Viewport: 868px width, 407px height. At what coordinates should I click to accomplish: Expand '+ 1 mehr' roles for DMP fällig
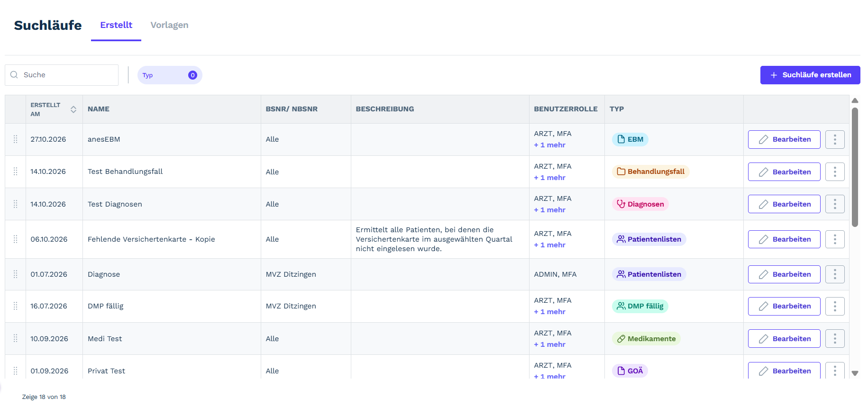click(x=550, y=312)
